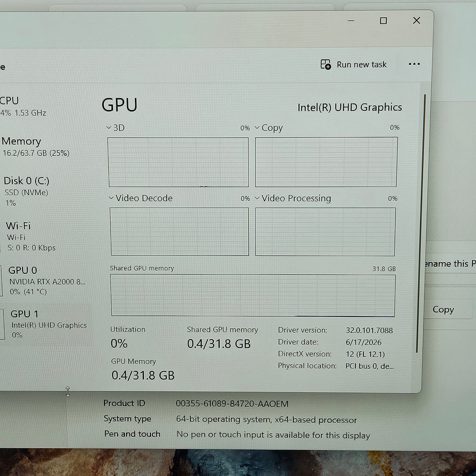Click the Run new task icon
Image resolution: width=476 pixels, height=476 pixels.
pos(326,65)
